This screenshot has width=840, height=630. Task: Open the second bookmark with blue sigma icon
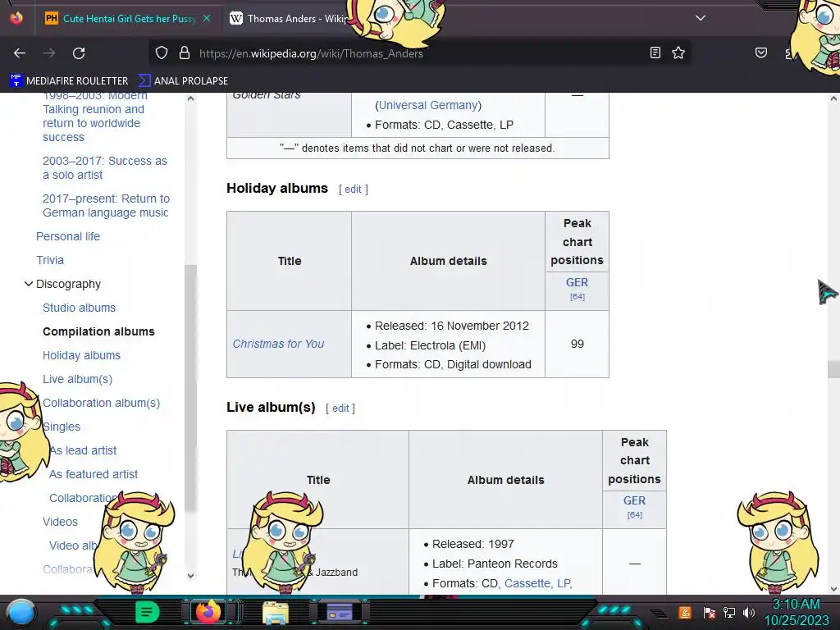pos(183,81)
